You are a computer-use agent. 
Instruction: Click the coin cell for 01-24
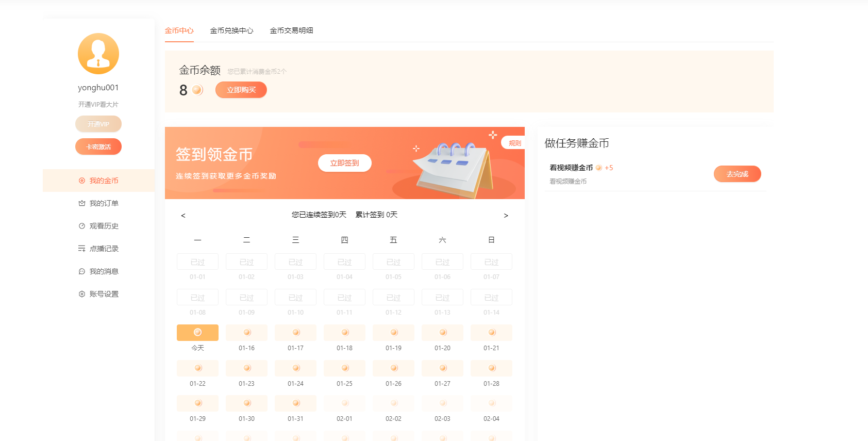tap(295, 368)
